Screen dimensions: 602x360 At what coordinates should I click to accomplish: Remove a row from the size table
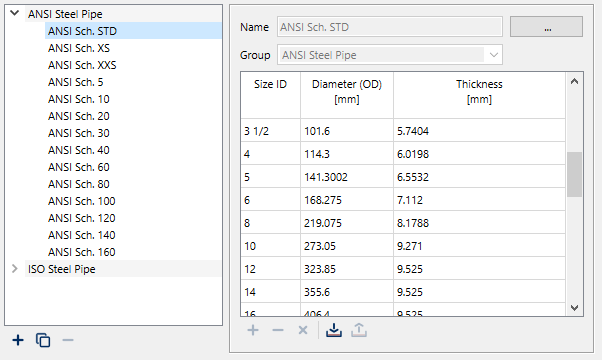coord(278,330)
